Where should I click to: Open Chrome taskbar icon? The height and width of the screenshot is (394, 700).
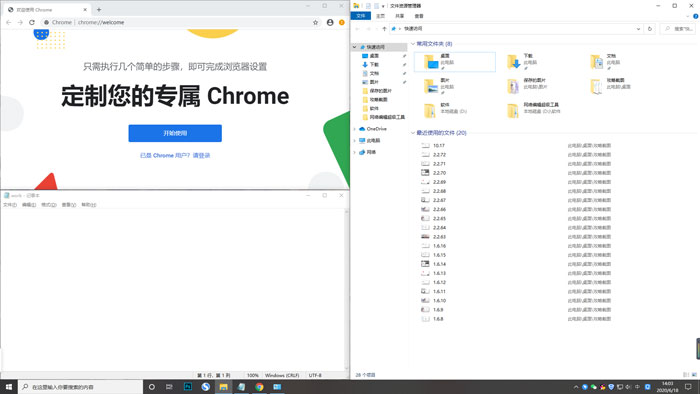pyautogui.click(x=259, y=387)
